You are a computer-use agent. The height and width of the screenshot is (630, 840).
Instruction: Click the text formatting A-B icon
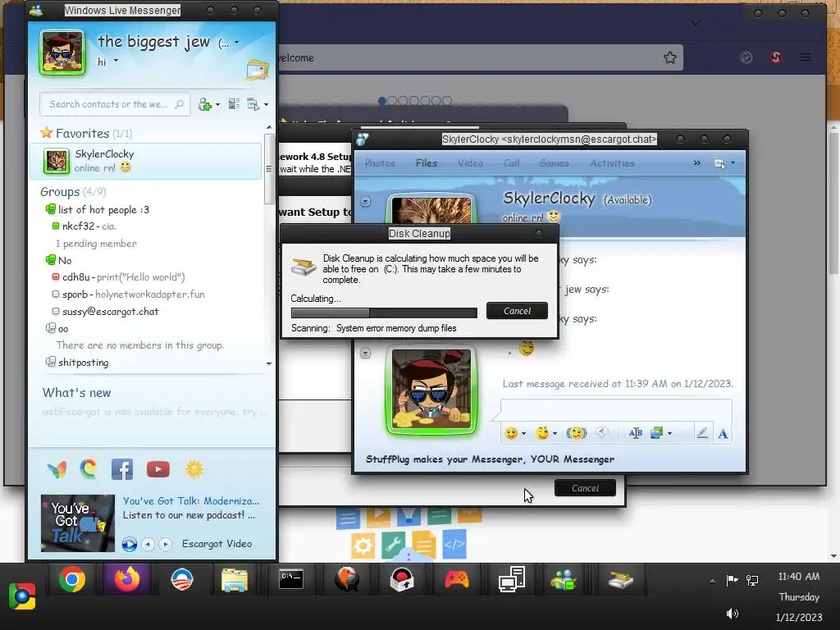coord(636,433)
